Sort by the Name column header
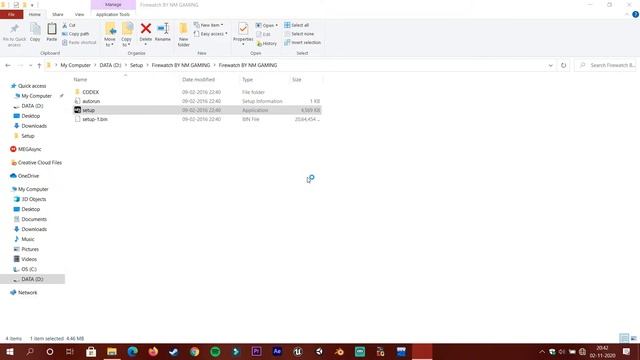Image resolution: width=640 pixels, height=360 pixels. (x=80, y=80)
